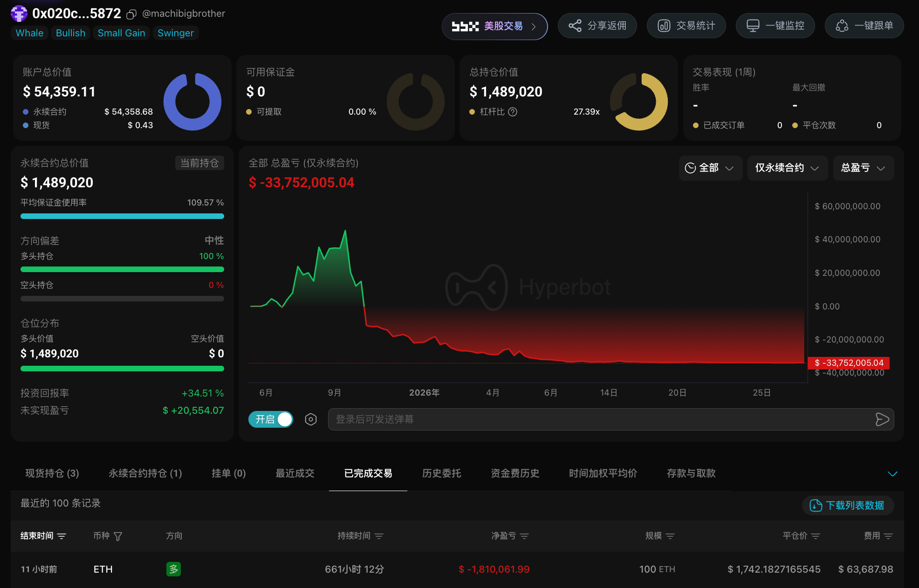Click the share icon in 分享返佣
Screen dimensions: 919x588
pos(575,26)
